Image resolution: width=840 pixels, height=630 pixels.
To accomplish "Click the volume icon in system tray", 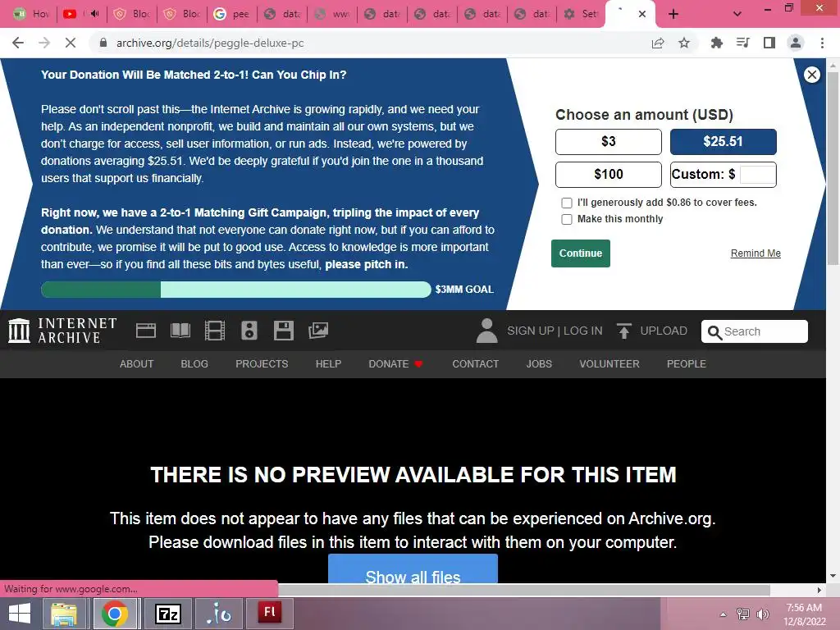I will coord(762,614).
